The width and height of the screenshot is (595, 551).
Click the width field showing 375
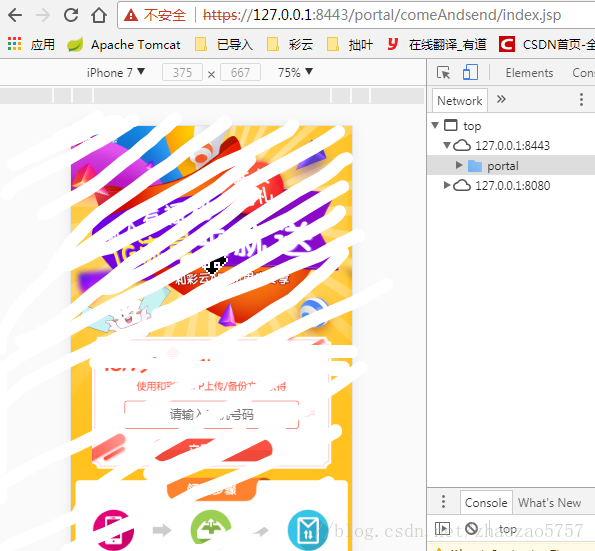pyautogui.click(x=182, y=72)
